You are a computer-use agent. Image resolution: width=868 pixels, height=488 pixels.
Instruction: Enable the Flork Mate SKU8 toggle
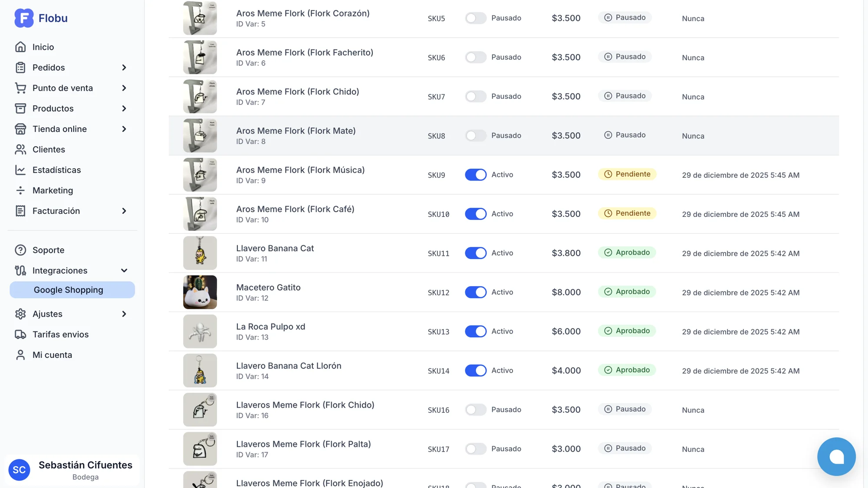(476, 136)
